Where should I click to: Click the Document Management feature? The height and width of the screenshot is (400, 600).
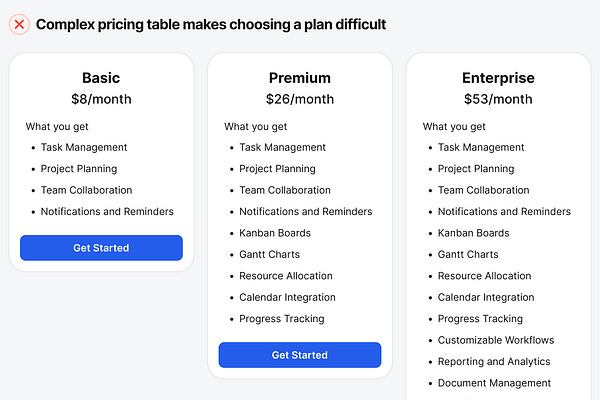[494, 383]
